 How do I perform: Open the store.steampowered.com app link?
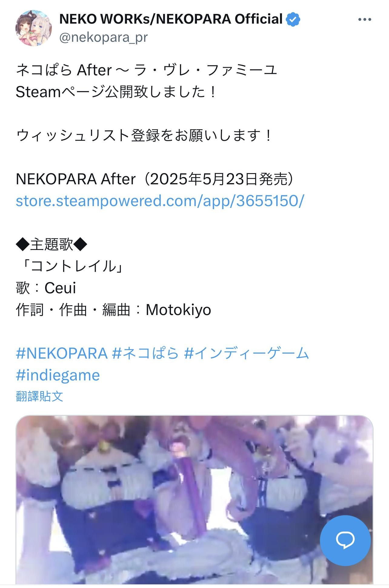[160, 201]
